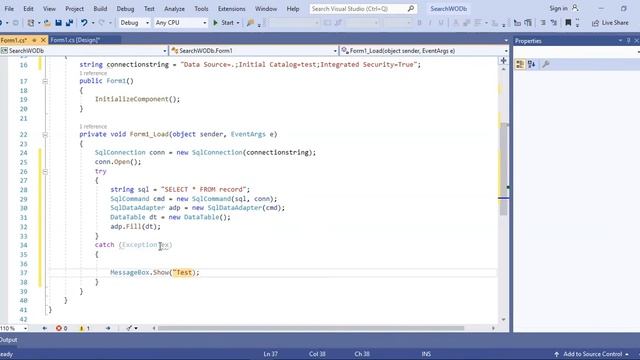This screenshot has height=360, width=640.
Task: Click the 1 reference link above Form1()
Action: pyautogui.click(x=93, y=73)
